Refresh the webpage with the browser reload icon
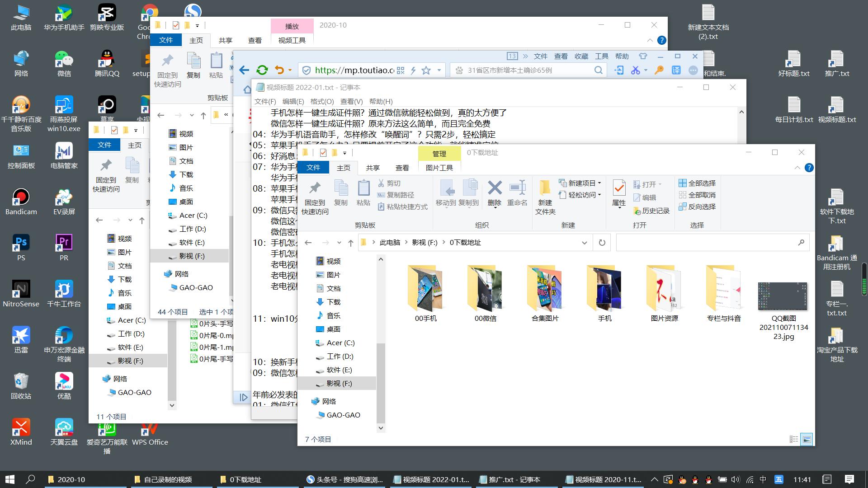The image size is (868, 488). (x=262, y=70)
